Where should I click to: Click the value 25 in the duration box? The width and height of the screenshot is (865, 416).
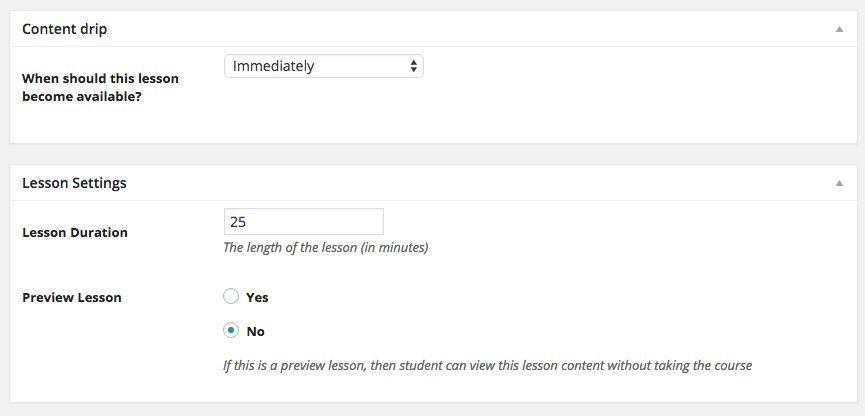click(238, 222)
